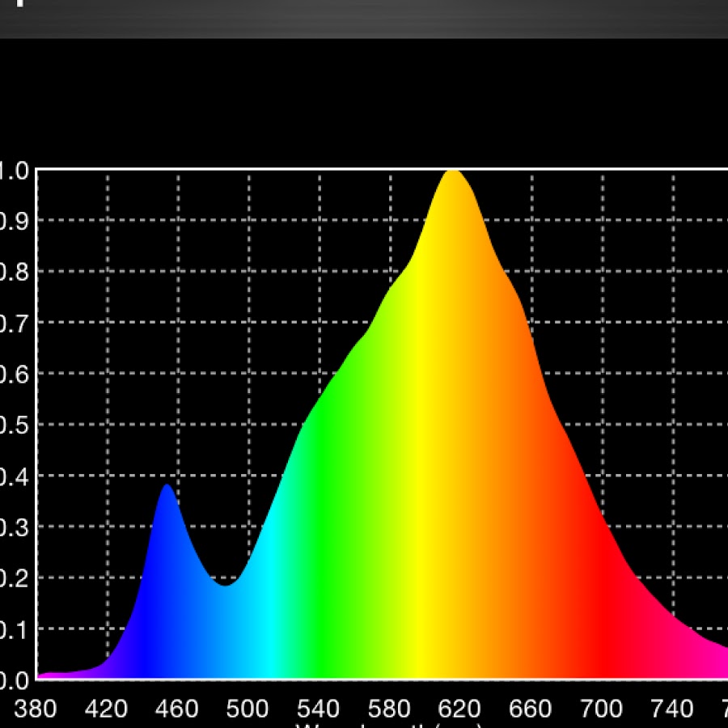
Task: Click the 500 wavelength axis label
Action: coord(248,709)
